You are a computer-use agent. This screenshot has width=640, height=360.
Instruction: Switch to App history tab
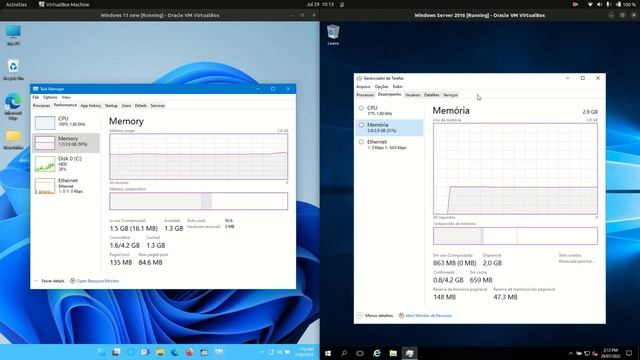pyautogui.click(x=91, y=106)
